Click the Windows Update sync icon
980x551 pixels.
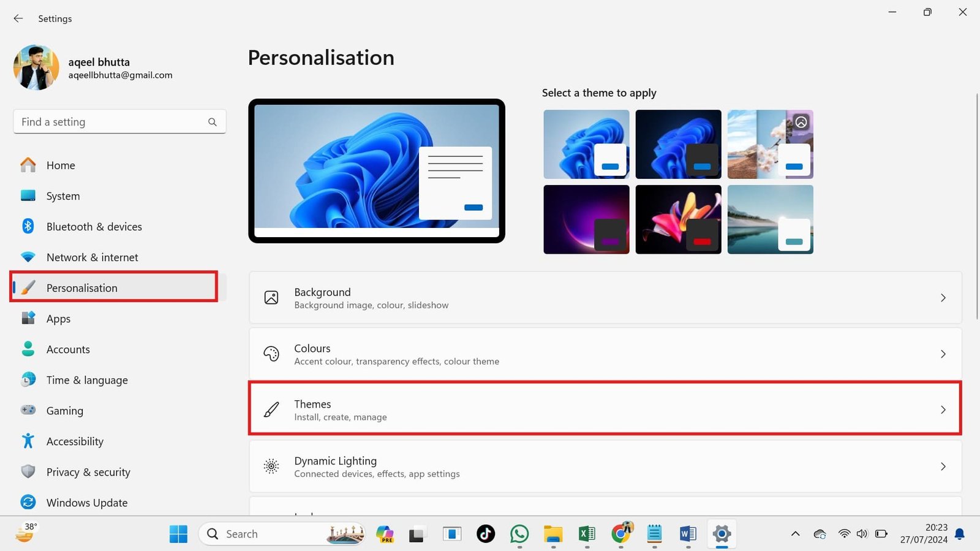pos(28,502)
